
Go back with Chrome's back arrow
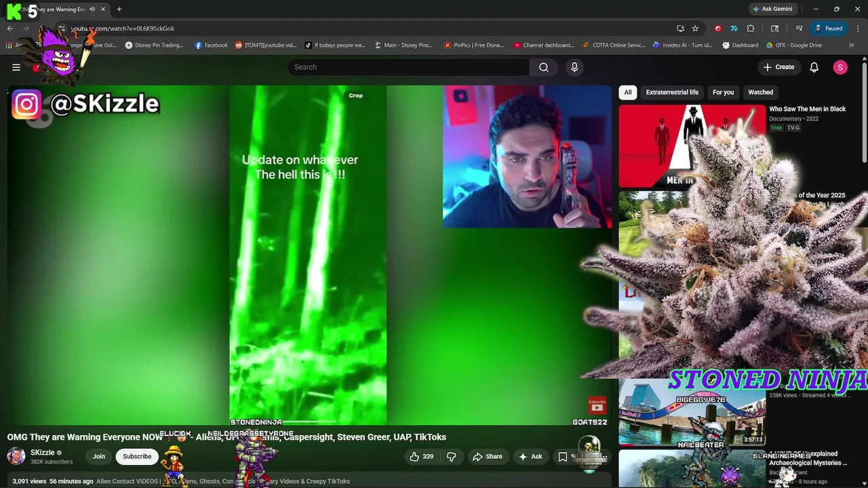point(9,28)
